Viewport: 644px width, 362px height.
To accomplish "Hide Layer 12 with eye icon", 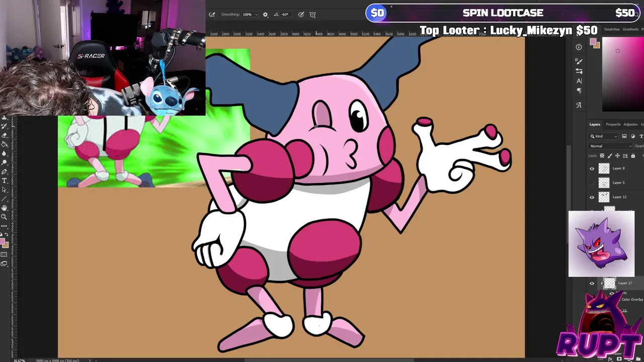I will coord(592,198).
